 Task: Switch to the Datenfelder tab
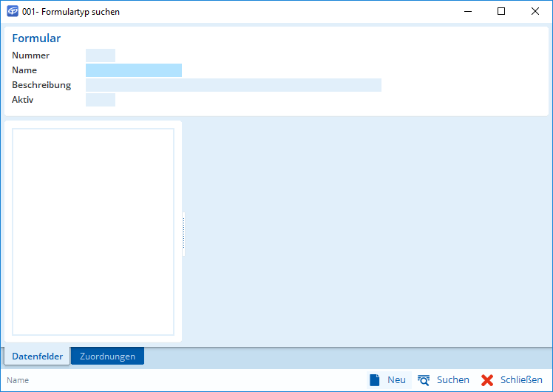coord(37,356)
